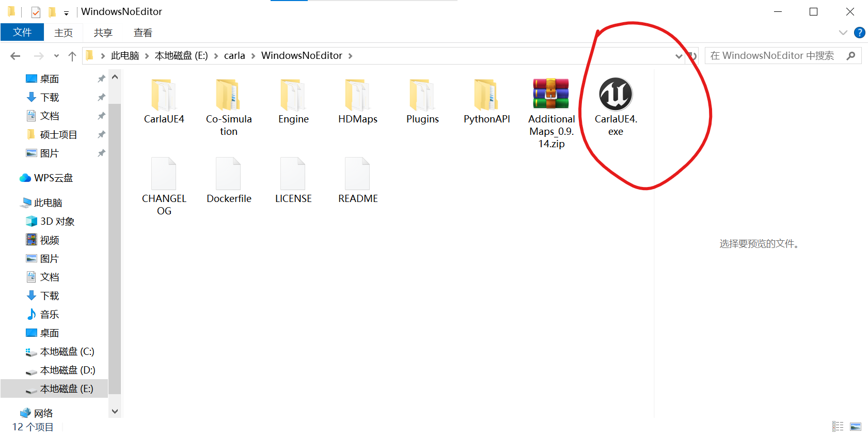Open pinned 文档 quick access item
Screen dimensions: 868x436
pyautogui.click(x=42, y=116)
